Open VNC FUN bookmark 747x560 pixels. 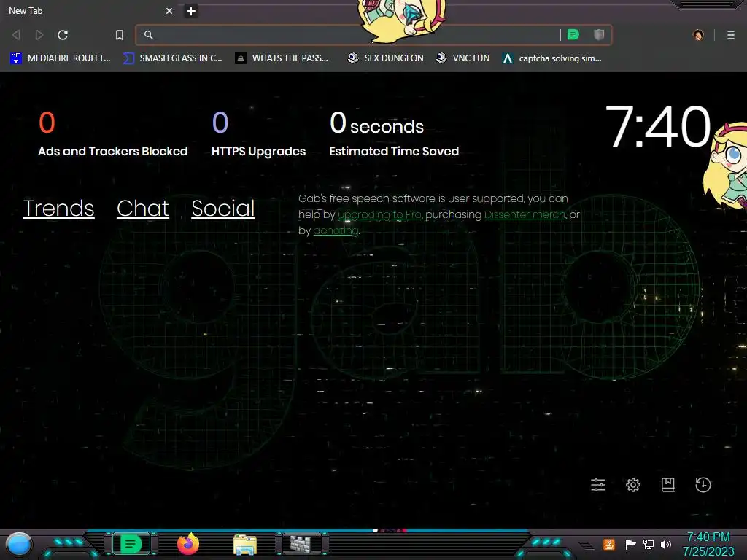coord(463,58)
